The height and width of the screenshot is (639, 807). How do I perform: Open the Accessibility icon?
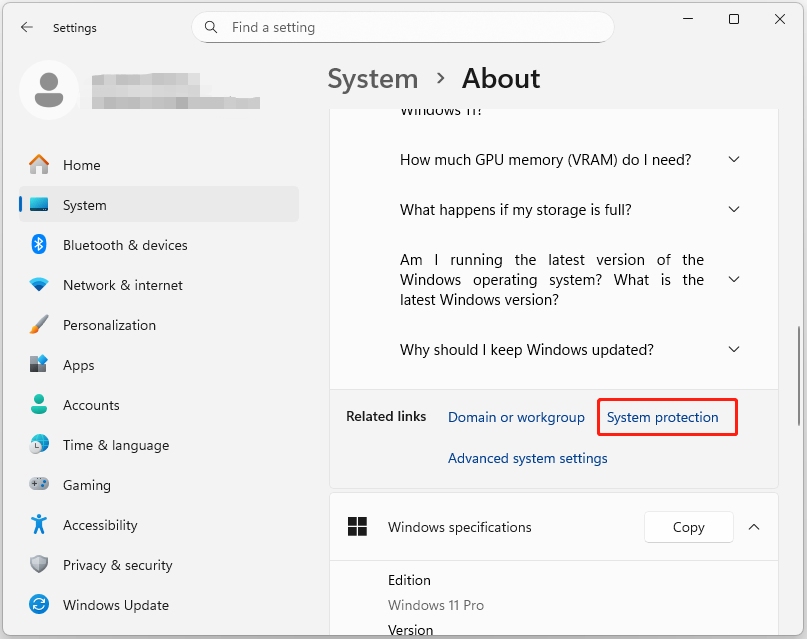point(39,525)
